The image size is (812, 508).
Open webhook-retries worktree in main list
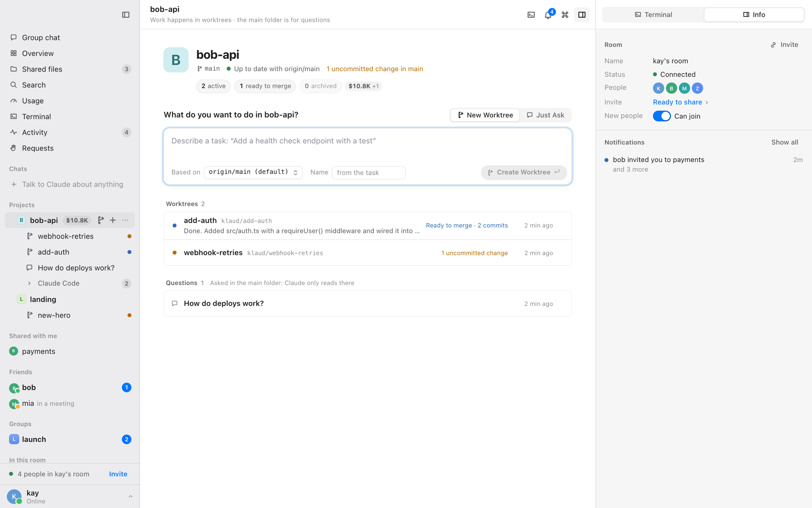[367, 253]
